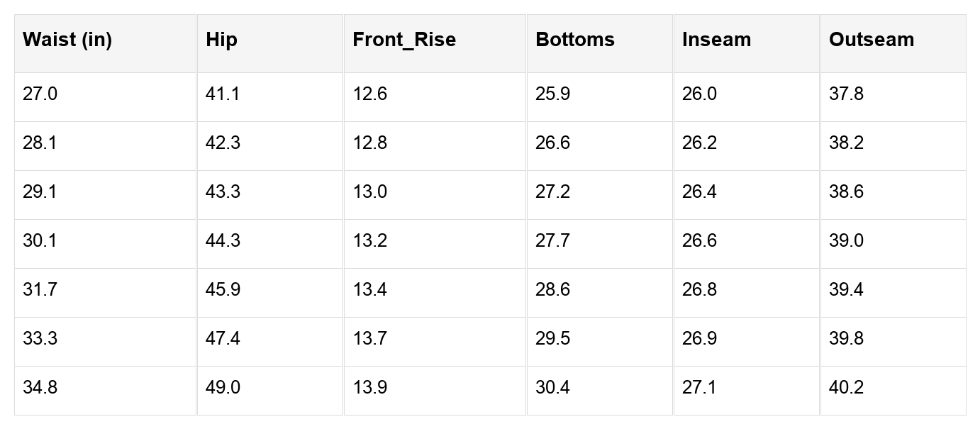
Task: Click the Outseam column header
Action: click(893, 43)
